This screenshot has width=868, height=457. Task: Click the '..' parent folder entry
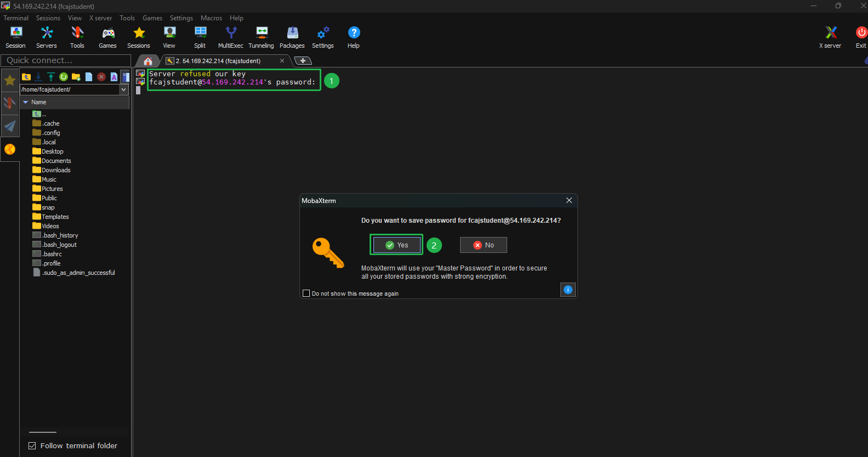(x=39, y=114)
